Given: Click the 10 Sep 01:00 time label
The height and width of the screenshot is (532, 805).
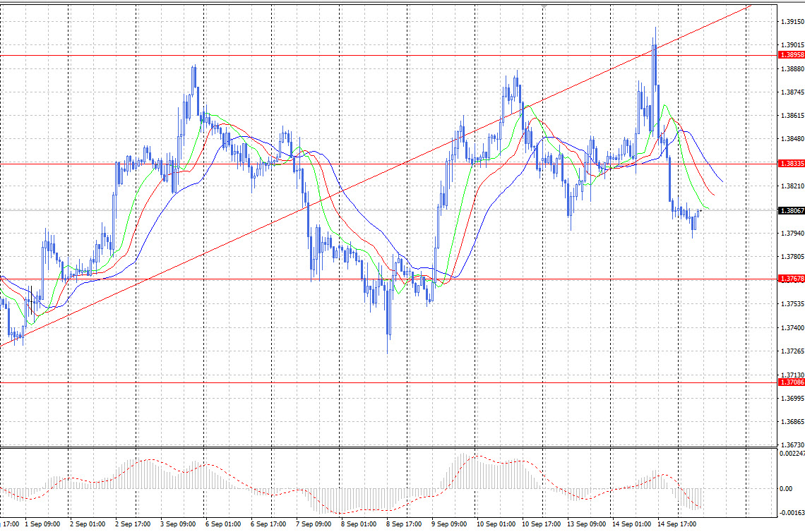Looking at the screenshot, I should (496, 524).
